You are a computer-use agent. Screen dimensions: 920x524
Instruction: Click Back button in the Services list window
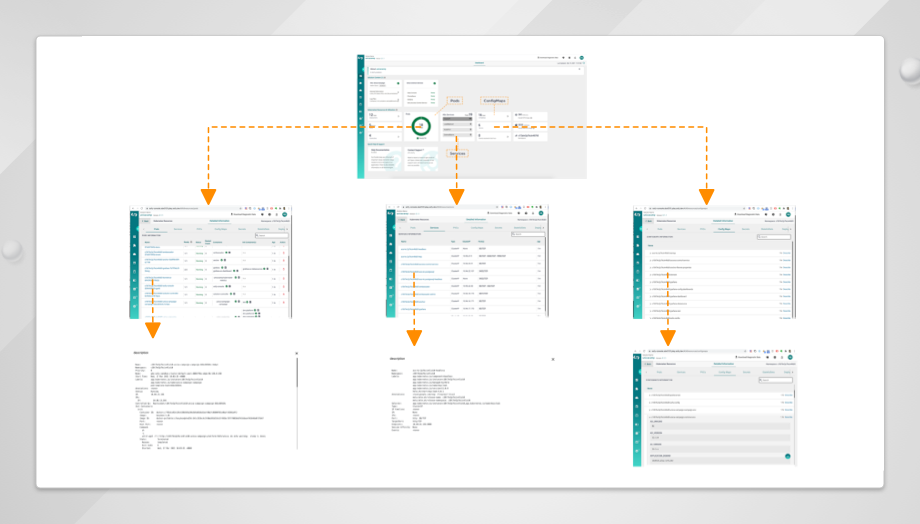402,220
